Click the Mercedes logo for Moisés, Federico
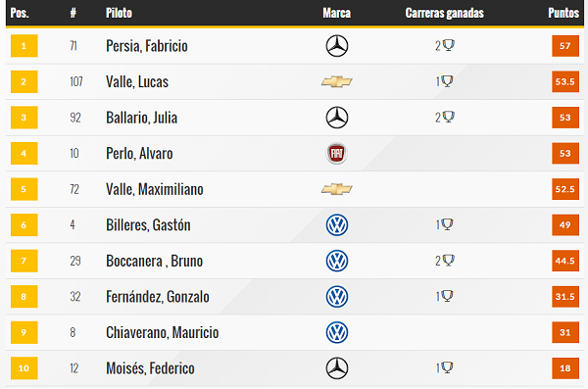Screen dimensions: 588x389 point(337,368)
